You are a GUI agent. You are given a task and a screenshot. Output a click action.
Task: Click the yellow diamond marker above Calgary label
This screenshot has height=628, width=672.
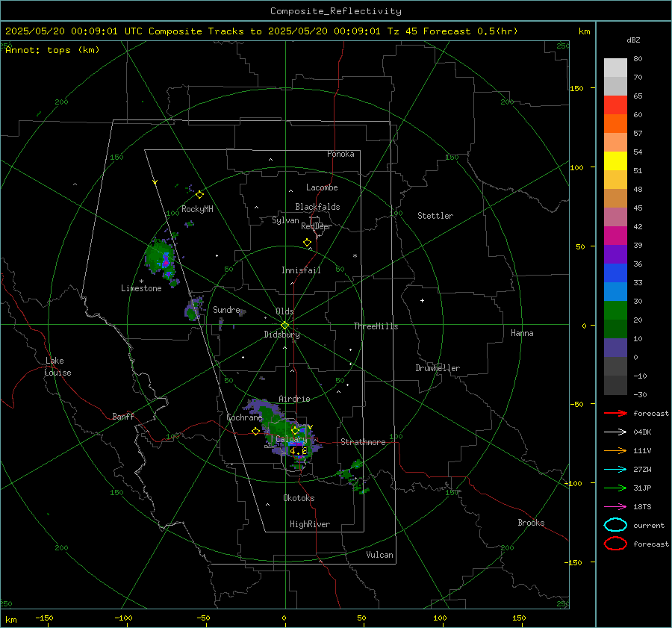tap(295, 430)
